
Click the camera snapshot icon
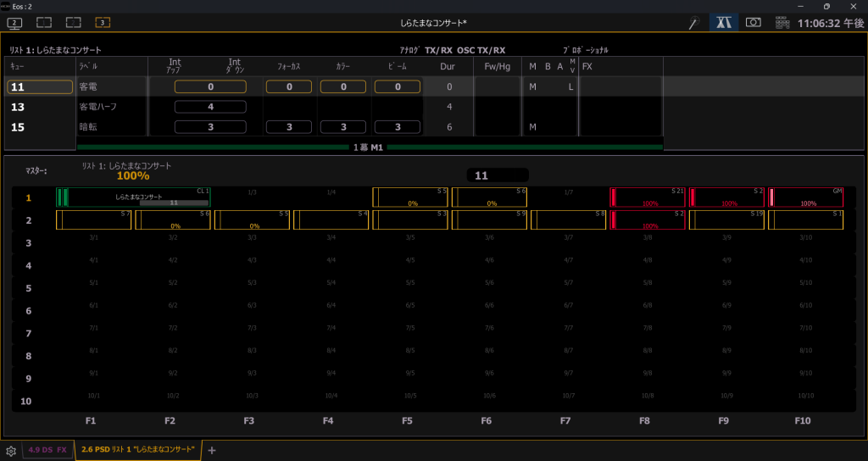click(x=753, y=23)
